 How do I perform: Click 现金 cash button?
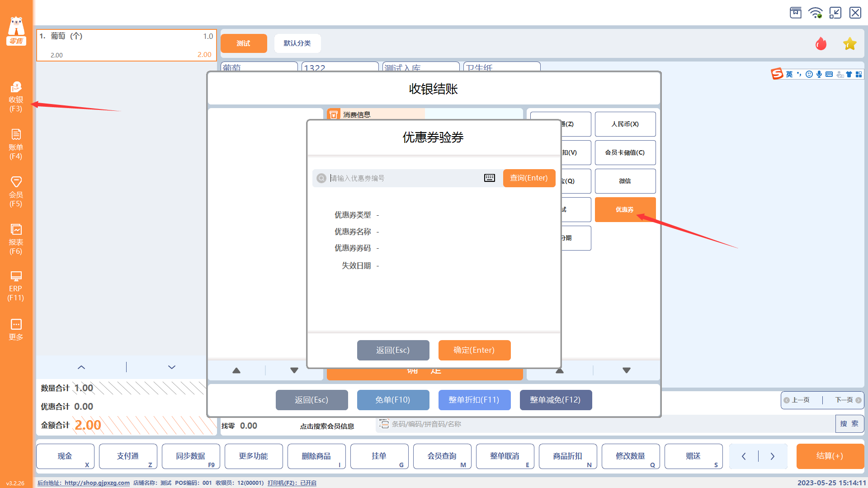tap(66, 456)
